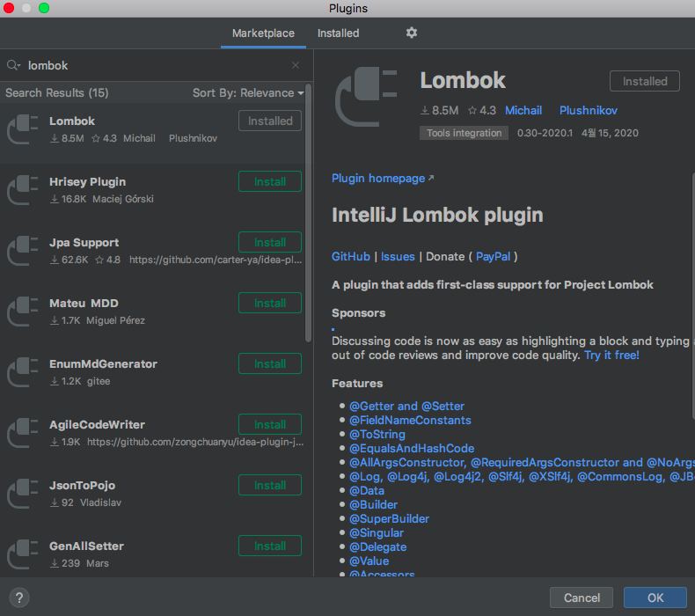Open the Sort By Relevance dropdown
Screen dimensions: 695x616
tap(248, 92)
